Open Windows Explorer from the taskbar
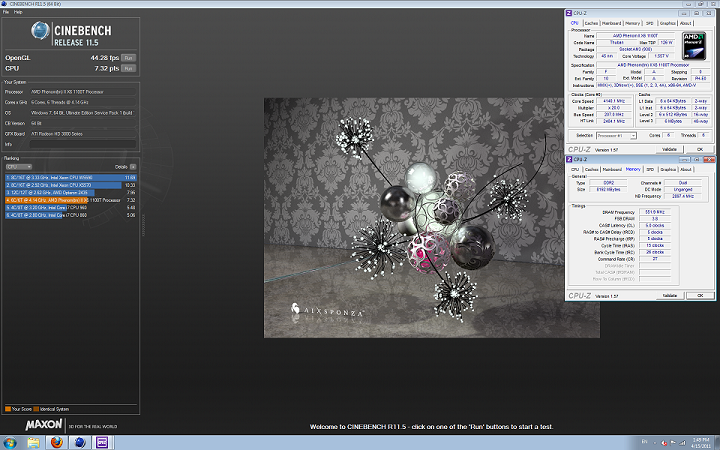Image resolution: width=720 pixels, height=450 pixels. 33,443
